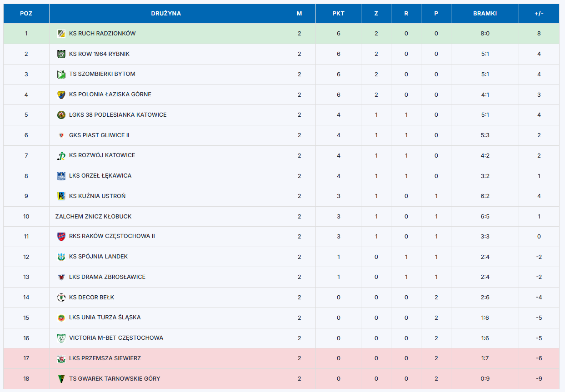
Task: Click the KS Polonia Łaziska Górne crest
Action: click(x=61, y=94)
